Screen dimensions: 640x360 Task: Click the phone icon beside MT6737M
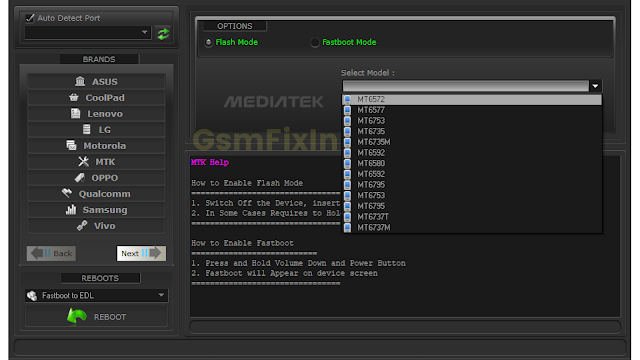pos(347,227)
